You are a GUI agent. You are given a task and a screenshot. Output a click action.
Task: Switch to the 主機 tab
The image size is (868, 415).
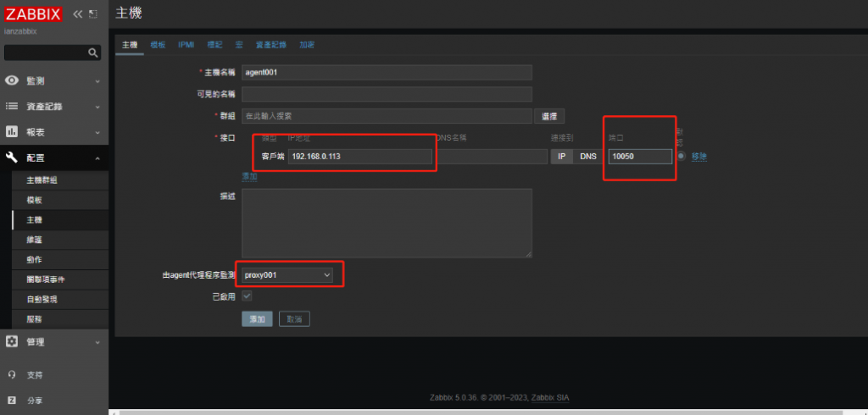130,45
